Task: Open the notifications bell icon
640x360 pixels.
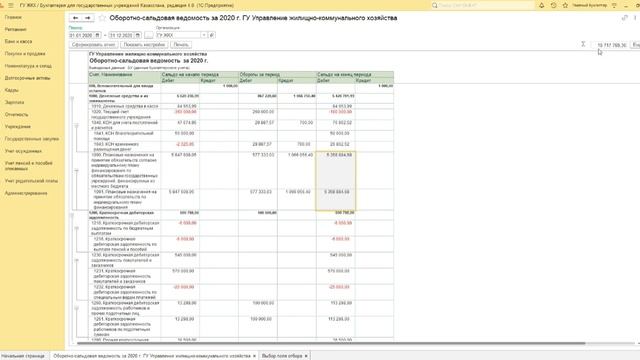Action: pyautogui.click(x=542, y=5)
